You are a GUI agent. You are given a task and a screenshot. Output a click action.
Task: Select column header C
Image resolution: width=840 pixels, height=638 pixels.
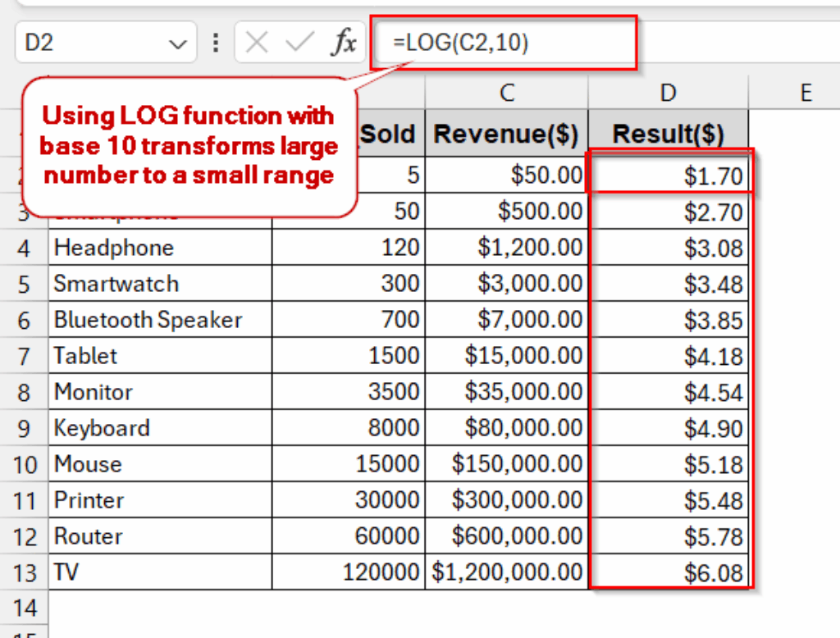coord(506,93)
